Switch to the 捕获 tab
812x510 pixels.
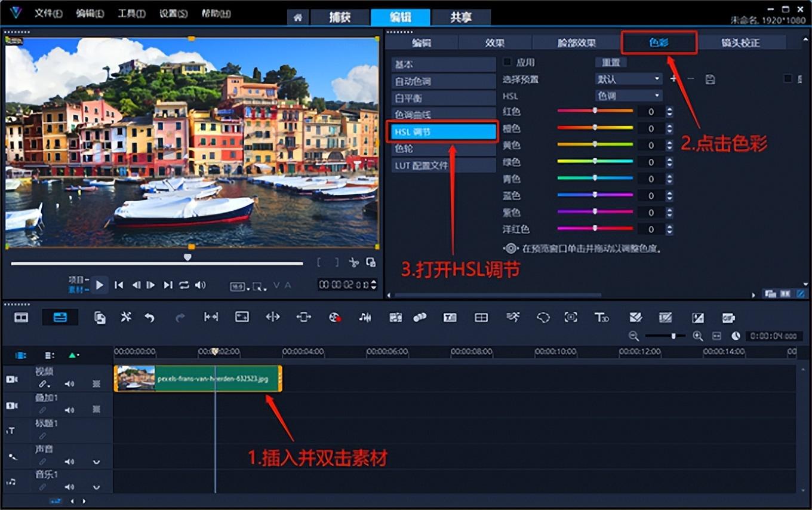pos(340,17)
